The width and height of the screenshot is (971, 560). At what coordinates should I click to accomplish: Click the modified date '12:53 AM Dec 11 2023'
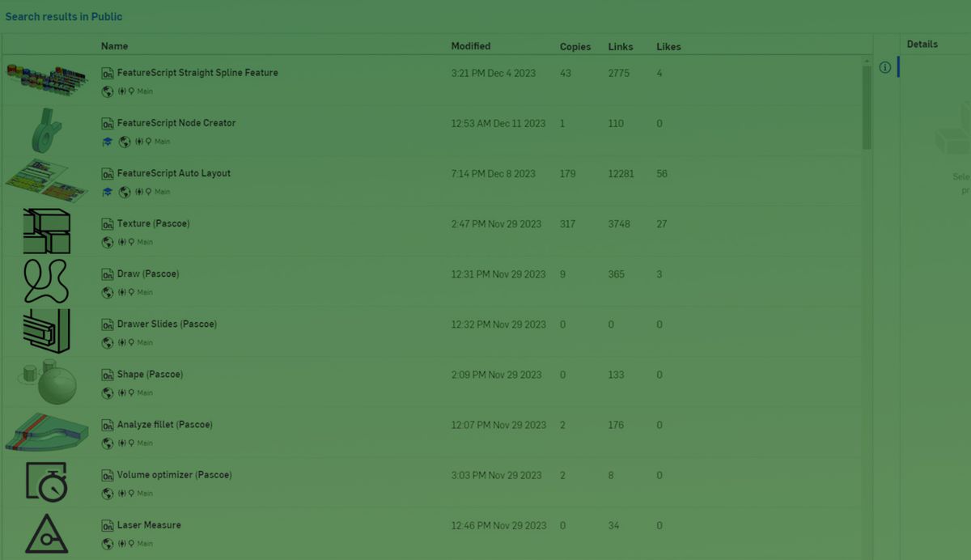(498, 123)
